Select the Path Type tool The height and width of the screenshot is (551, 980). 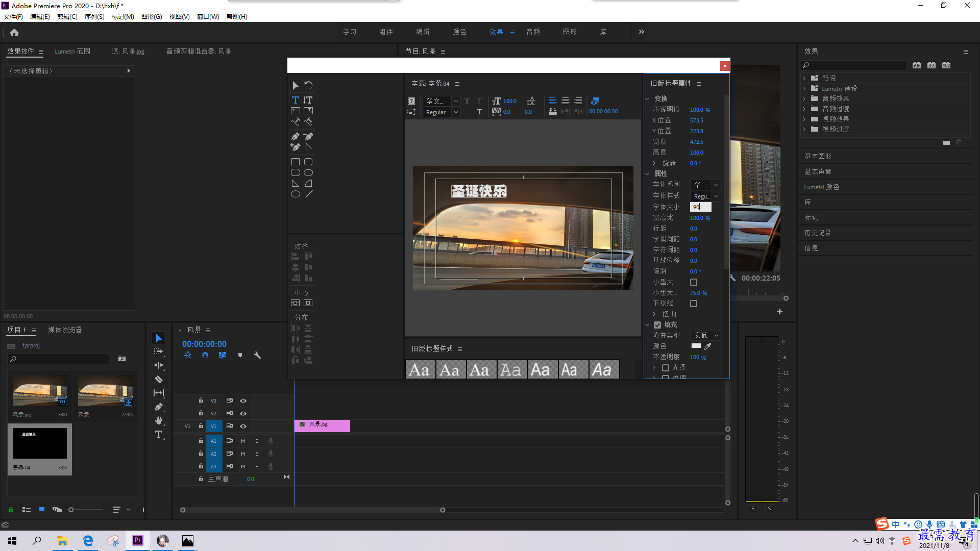coord(295,121)
